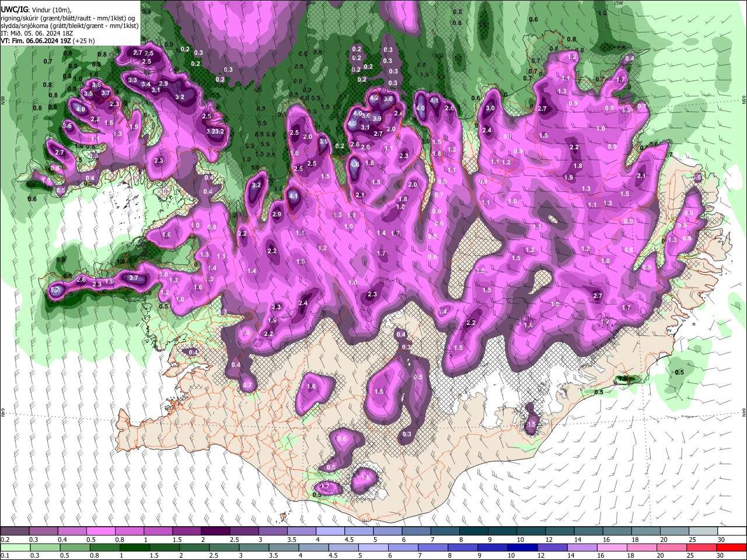Click the 'VT: Fim. 06.06.2024 19Z (+25 h)' line

[48, 41]
